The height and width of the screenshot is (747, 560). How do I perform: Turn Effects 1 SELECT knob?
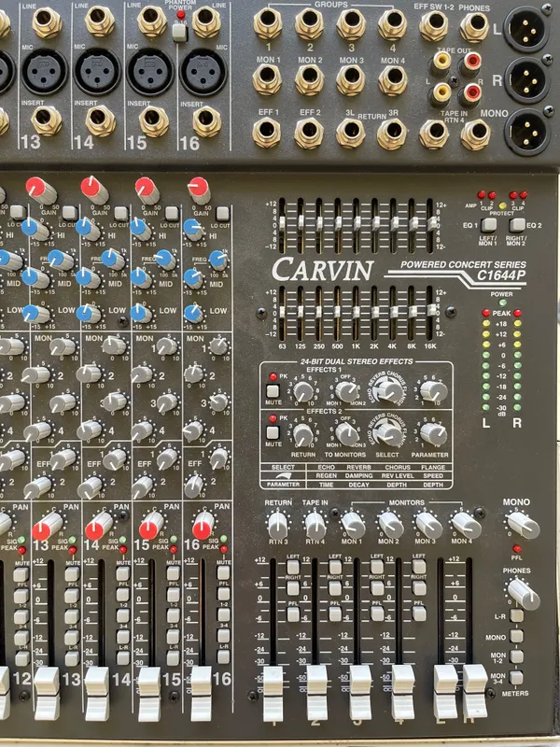[x=389, y=389]
